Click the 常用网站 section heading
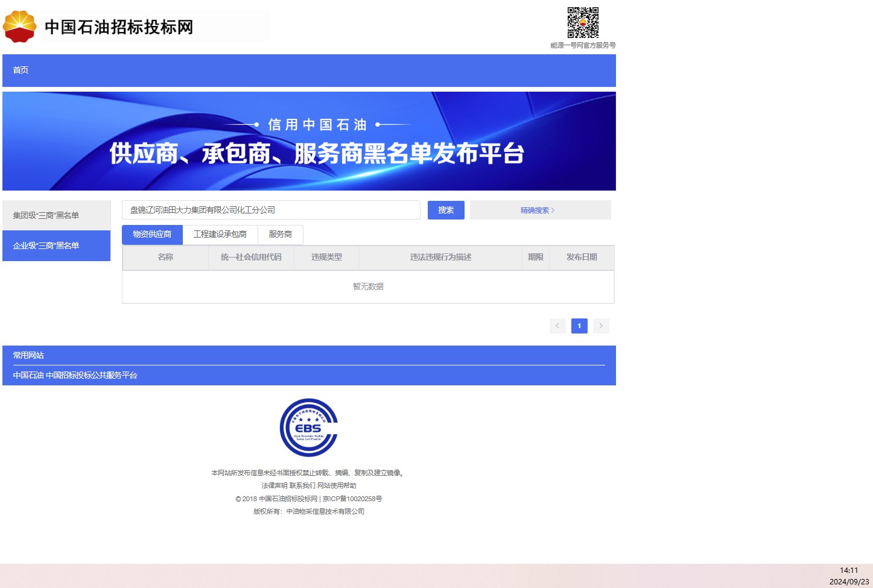The image size is (873, 588). point(28,355)
